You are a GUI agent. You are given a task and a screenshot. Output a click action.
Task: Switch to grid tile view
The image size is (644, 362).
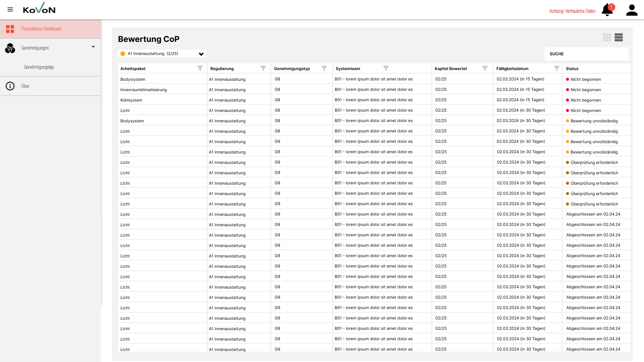(607, 37)
